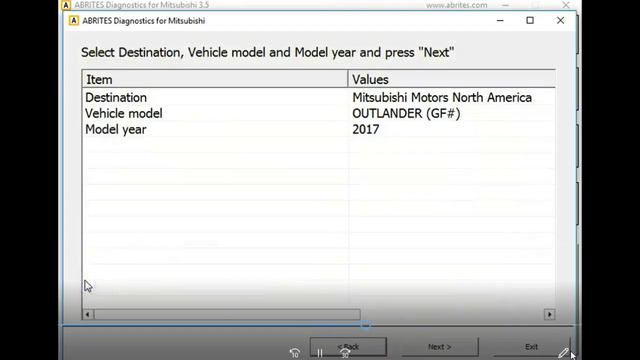This screenshot has height=360, width=640.
Task: Maximize the ABRITES Diagnostics dialog
Action: coord(530,20)
